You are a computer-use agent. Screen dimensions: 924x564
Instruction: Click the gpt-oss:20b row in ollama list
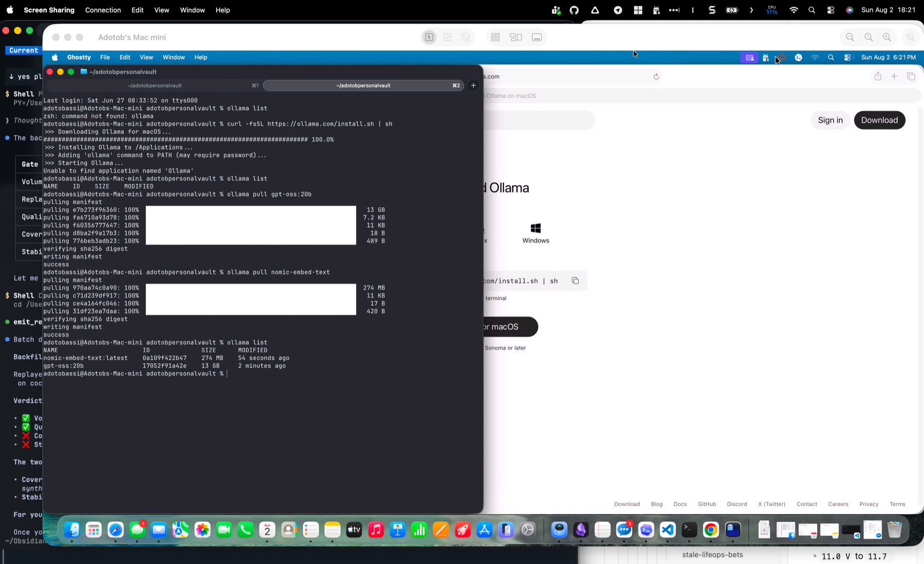point(165,366)
